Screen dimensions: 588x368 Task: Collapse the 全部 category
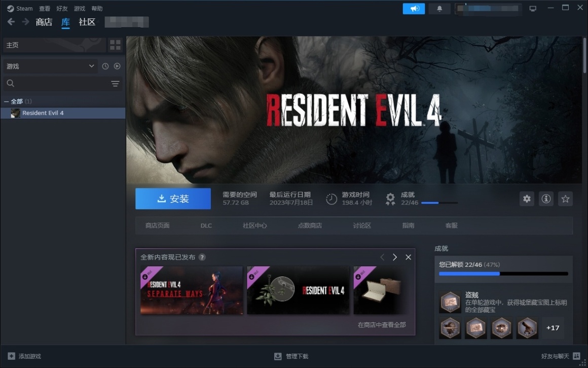tap(7, 102)
